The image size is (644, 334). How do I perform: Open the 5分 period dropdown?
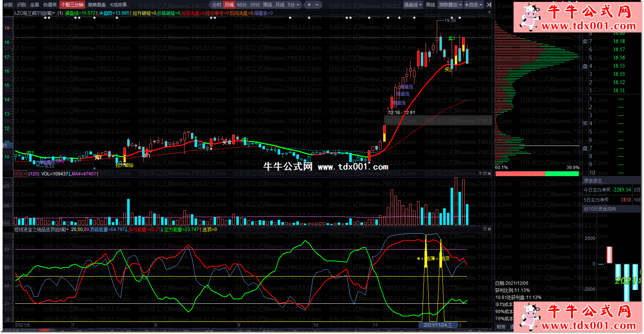[x=293, y=5]
